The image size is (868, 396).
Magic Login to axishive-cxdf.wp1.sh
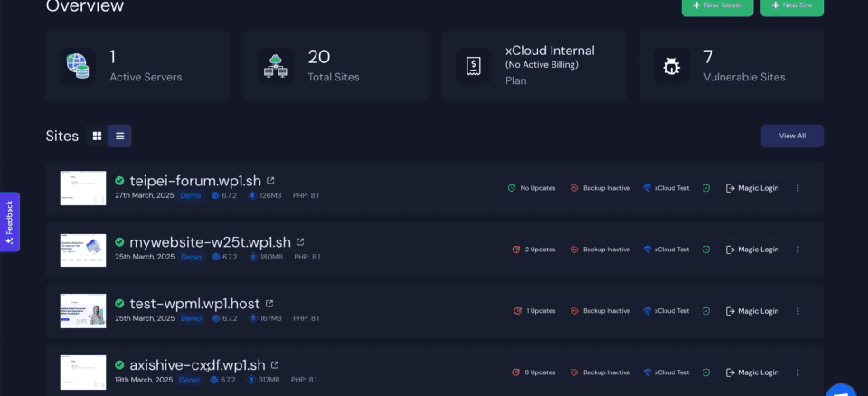[751, 372]
